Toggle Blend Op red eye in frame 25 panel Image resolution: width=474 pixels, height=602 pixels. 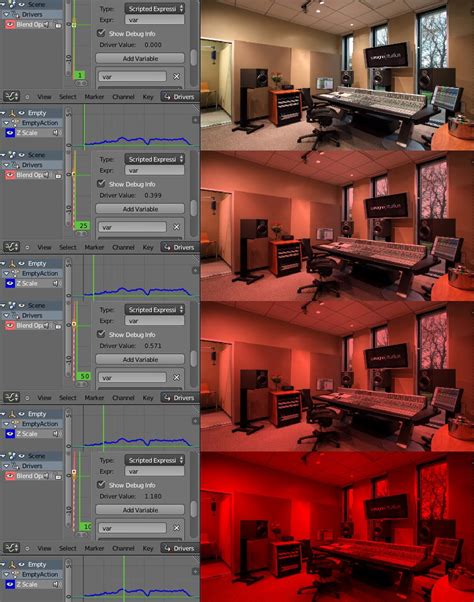10,175
